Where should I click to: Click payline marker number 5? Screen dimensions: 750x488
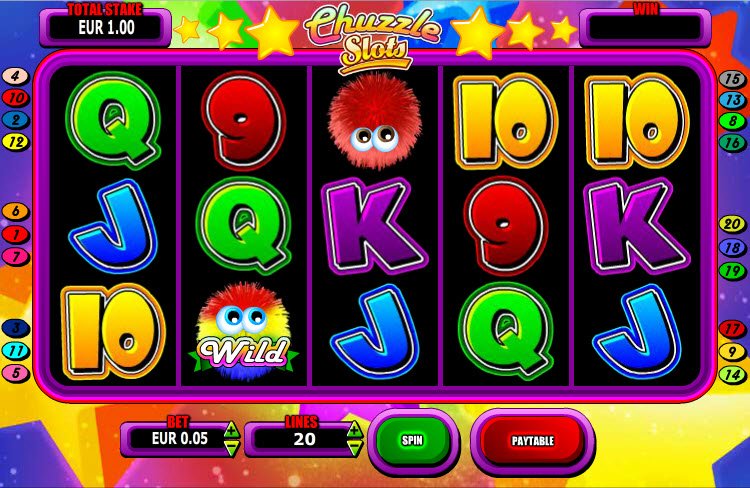[16, 373]
